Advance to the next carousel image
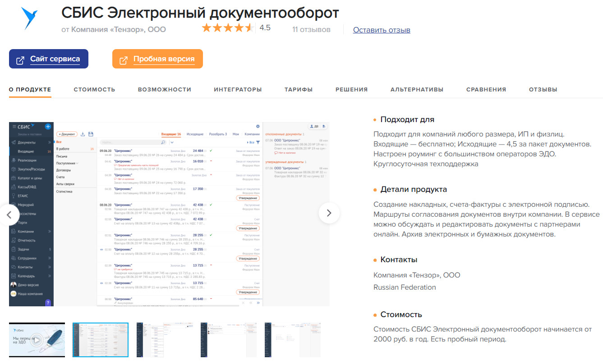 329,213
